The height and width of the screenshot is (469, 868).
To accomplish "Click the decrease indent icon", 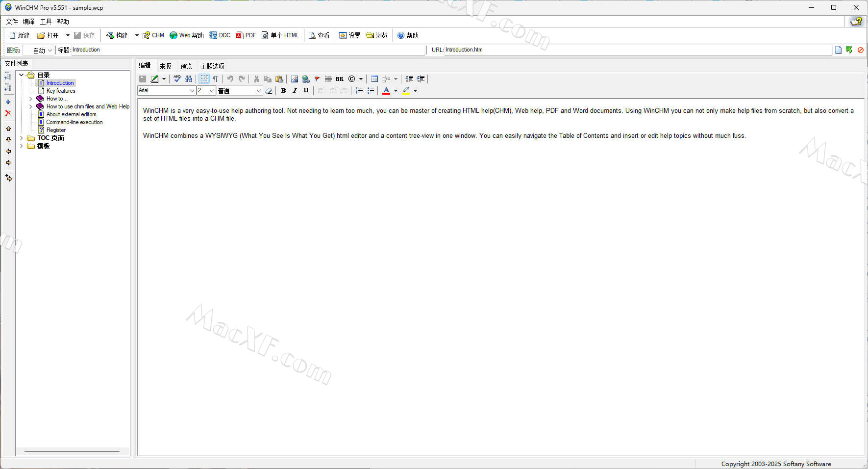I will 409,79.
